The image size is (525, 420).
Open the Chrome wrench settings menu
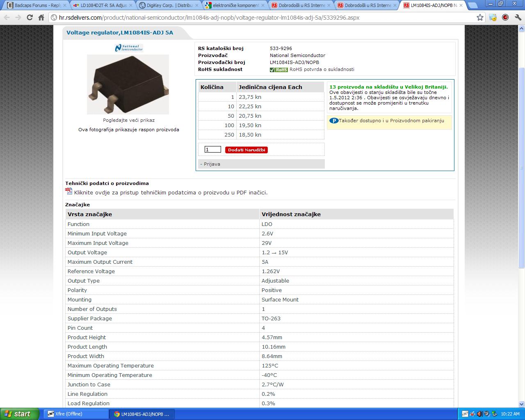(517, 18)
